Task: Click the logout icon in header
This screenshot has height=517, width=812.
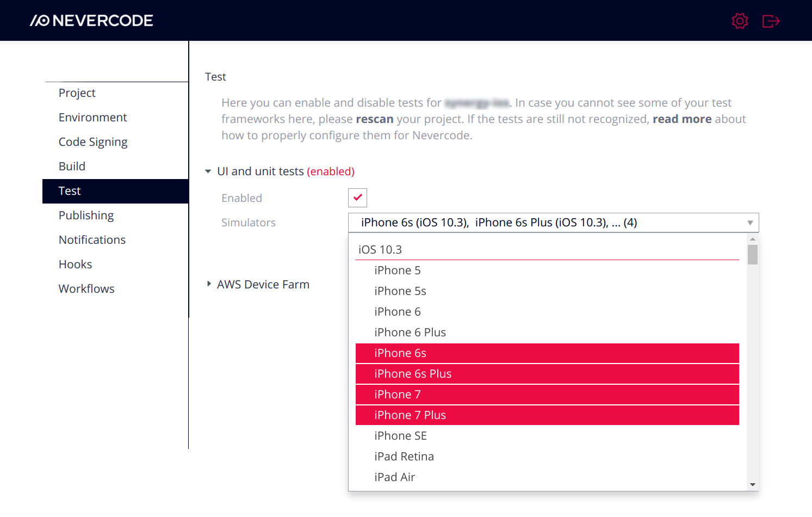Action: click(771, 21)
